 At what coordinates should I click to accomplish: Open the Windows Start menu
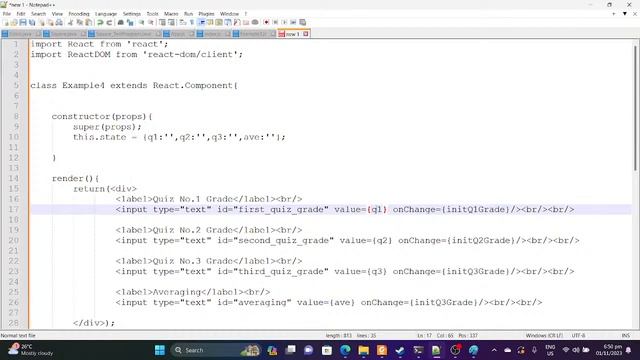click(x=160, y=350)
